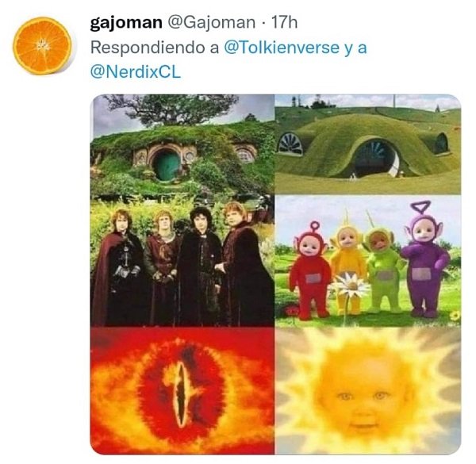Screen dimensions: 476x464
Task: Click the hobbit hole house photo
Action: [183, 144]
